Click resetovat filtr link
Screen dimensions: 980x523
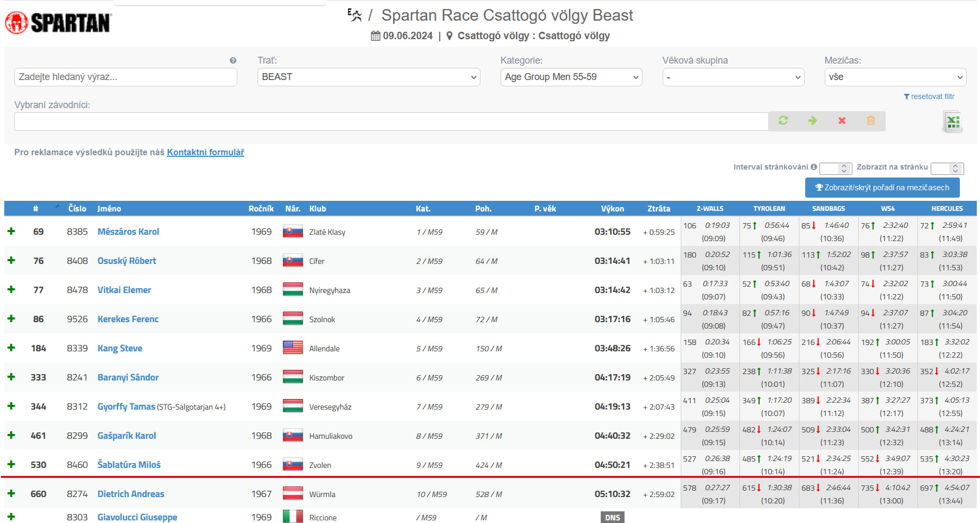click(x=929, y=96)
